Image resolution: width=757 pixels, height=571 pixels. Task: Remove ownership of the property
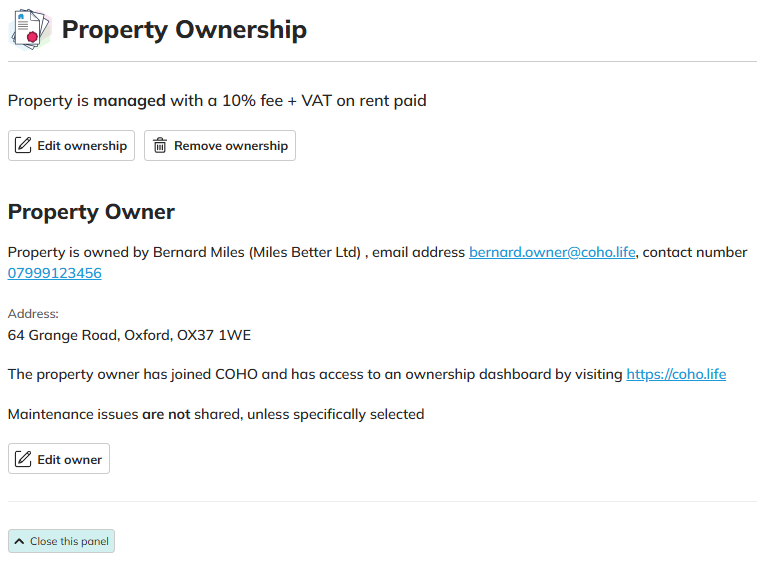pos(220,145)
